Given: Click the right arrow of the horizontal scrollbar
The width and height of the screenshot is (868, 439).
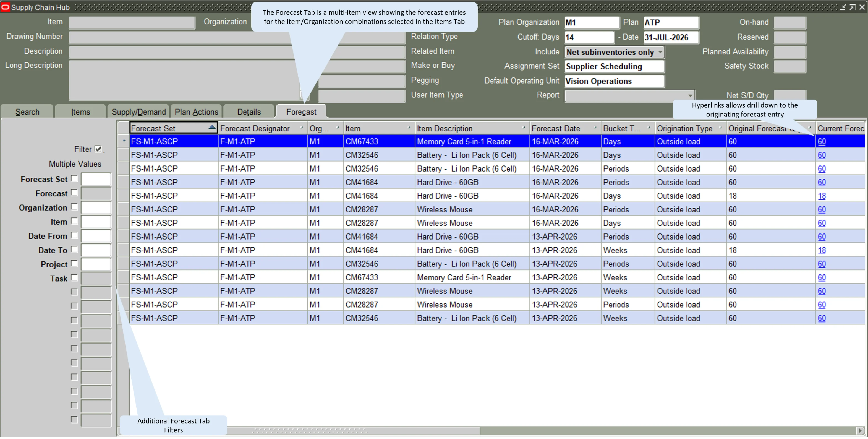Looking at the screenshot, I should [860, 431].
